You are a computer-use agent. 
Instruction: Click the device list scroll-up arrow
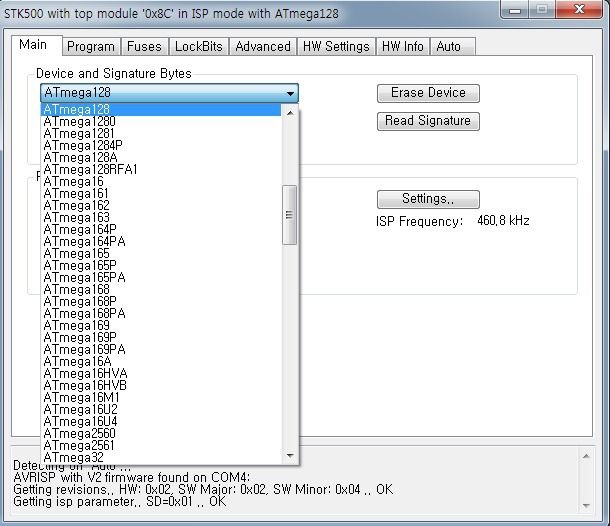pos(290,113)
